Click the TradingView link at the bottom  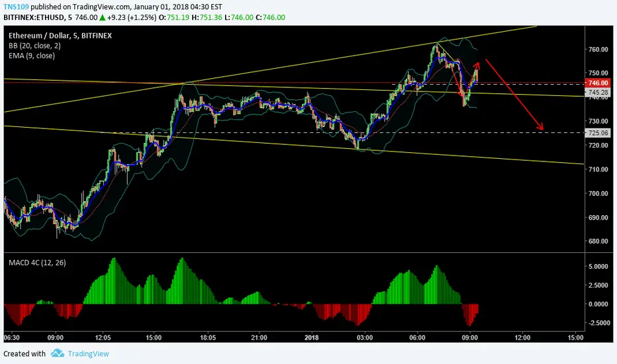pos(88,353)
